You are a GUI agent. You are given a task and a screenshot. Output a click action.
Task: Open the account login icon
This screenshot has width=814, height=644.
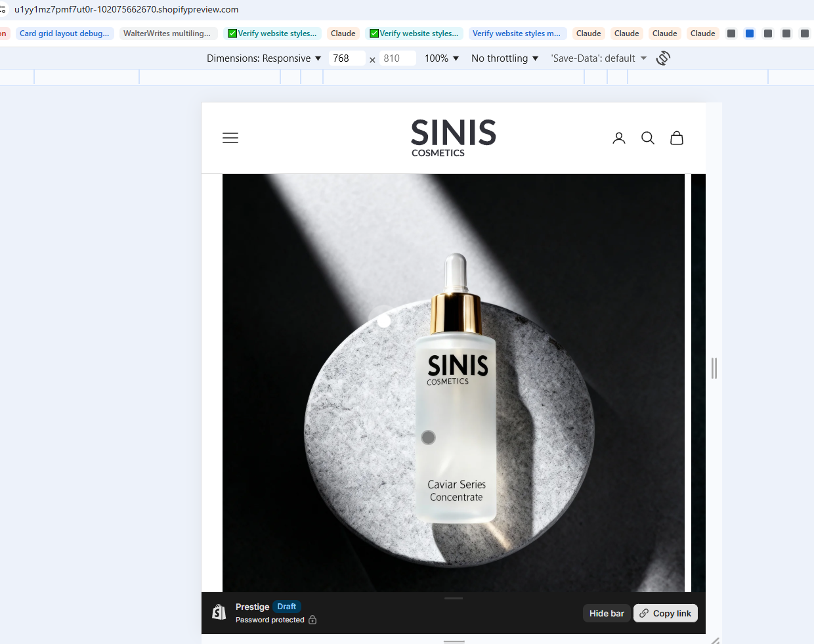pyautogui.click(x=619, y=138)
